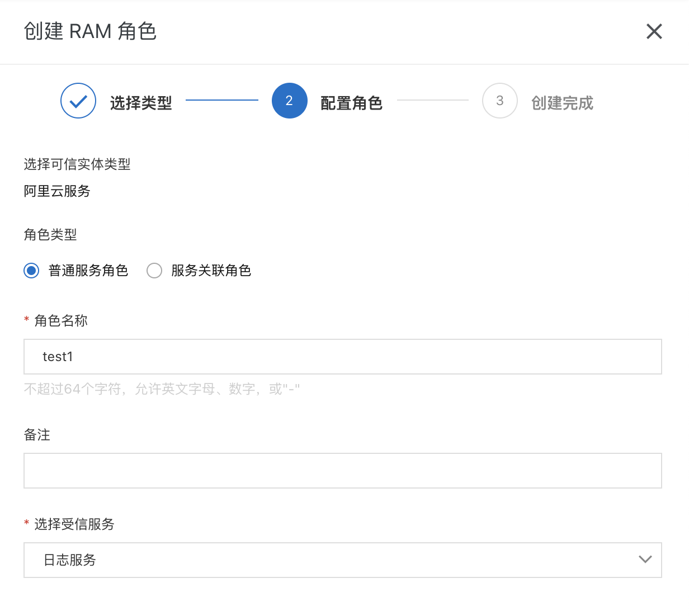
Task: Click the step 3 circle icon
Action: click(499, 101)
